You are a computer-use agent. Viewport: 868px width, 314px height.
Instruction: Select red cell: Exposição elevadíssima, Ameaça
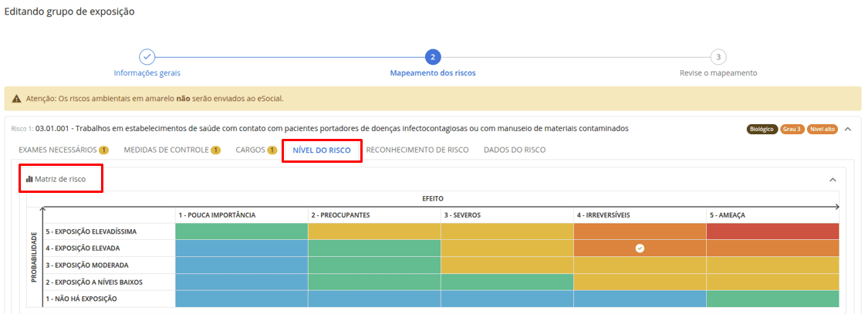(773, 231)
